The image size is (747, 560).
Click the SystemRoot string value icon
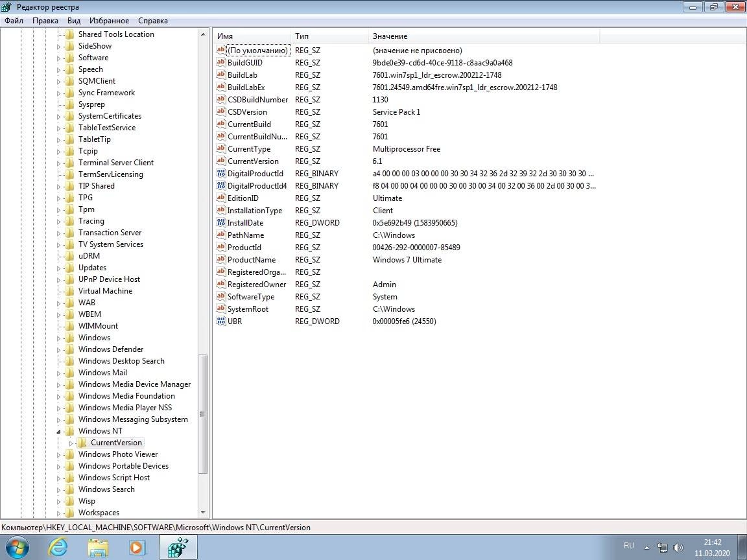tap(220, 309)
